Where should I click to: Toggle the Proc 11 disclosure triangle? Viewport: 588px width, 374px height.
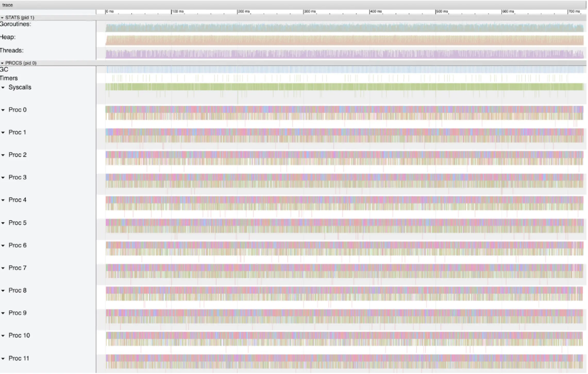pos(3,359)
